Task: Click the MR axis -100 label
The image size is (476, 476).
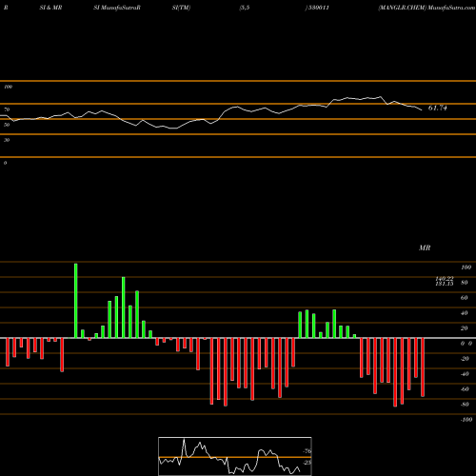Action: (466, 420)
